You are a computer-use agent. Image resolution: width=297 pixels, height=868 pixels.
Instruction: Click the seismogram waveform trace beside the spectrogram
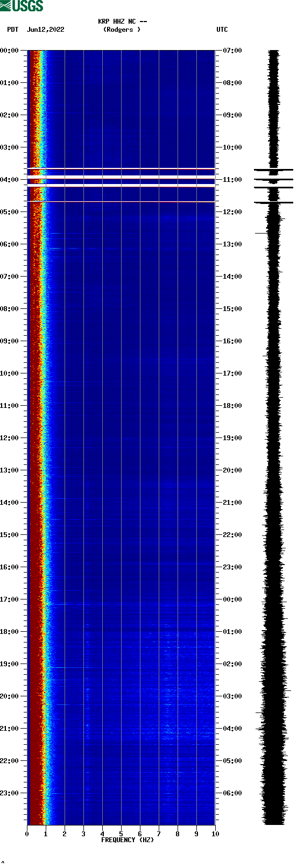pos(274,437)
